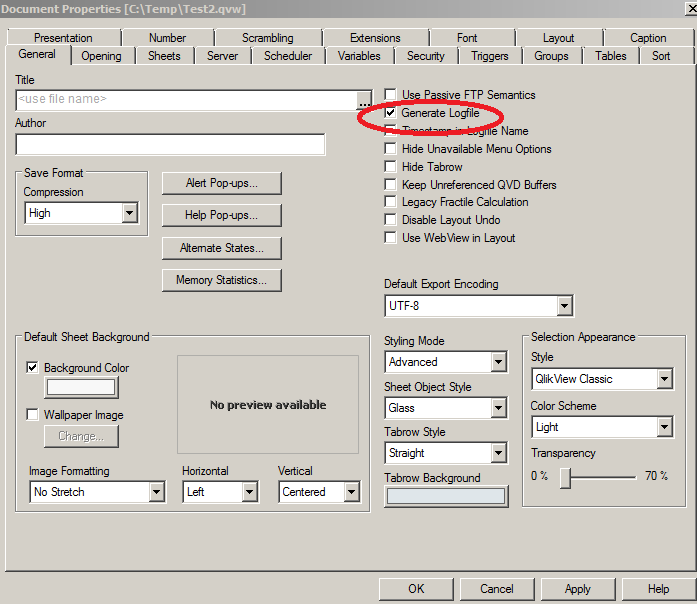Uncheck the Background Color checkbox

[x=32, y=368]
